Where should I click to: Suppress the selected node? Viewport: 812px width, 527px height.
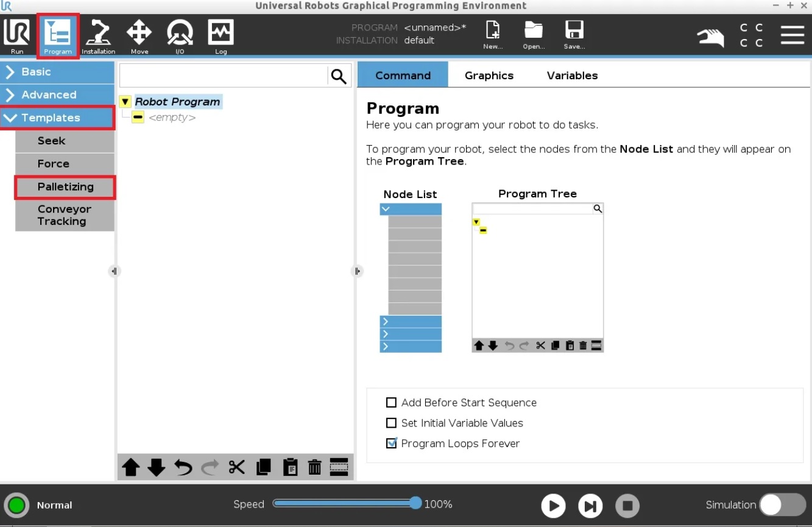click(x=339, y=467)
